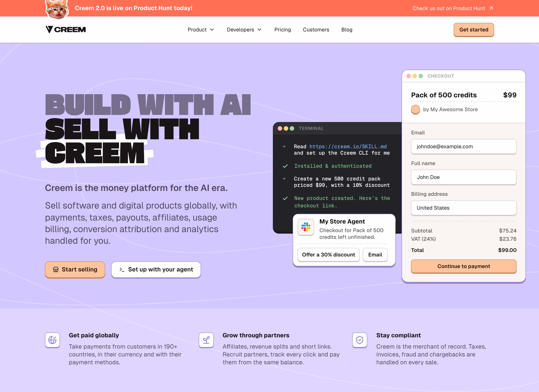Click the arrow icon beside Product Hunt link
The width and height of the screenshot is (539, 392).
pos(491,8)
